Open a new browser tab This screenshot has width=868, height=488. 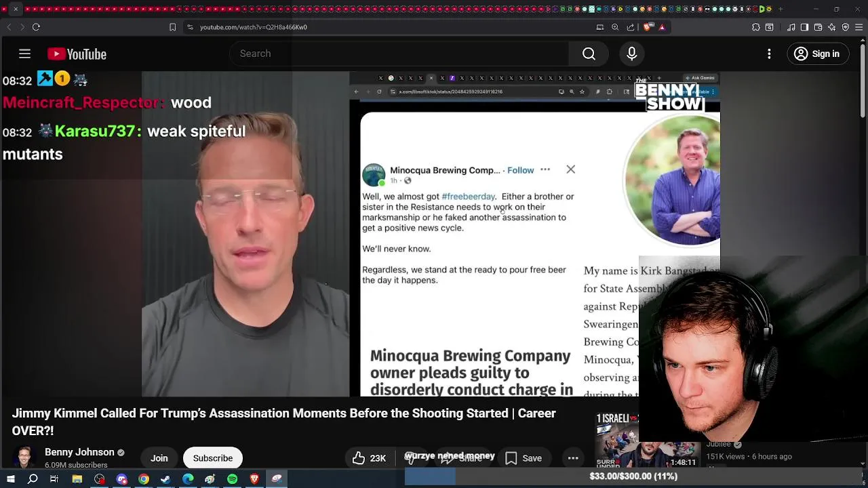click(x=781, y=9)
